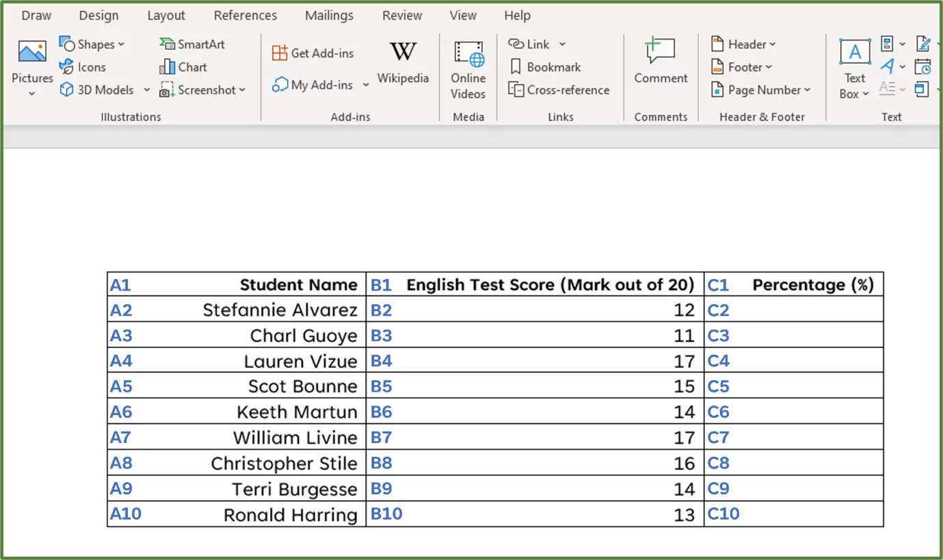Open the Icons gallery
This screenshot has height=560, width=943.
(x=82, y=67)
